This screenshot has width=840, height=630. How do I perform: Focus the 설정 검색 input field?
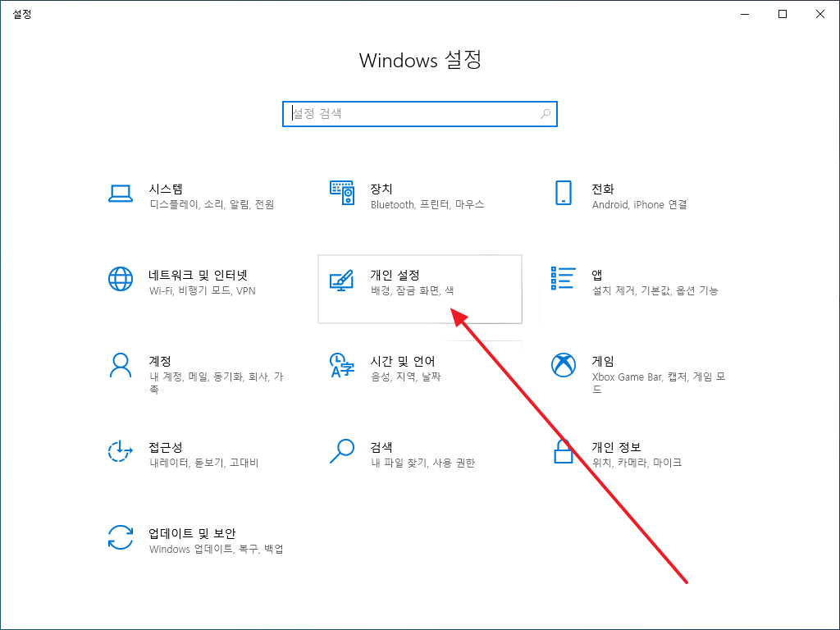[x=420, y=113]
